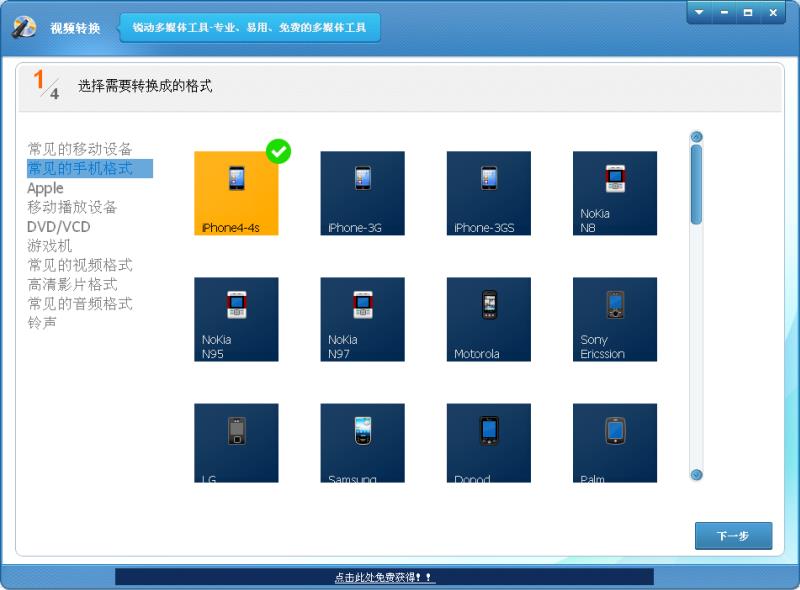Click the format list scrollbar thumb
The image size is (800, 590).
[696, 184]
